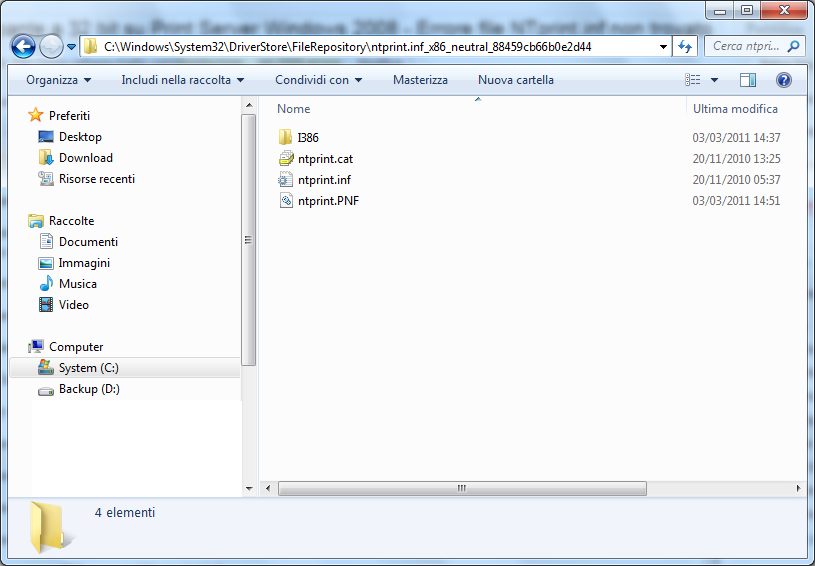The image size is (815, 566).
Task: Click the Forward navigation arrow
Action: tap(51, 47)
